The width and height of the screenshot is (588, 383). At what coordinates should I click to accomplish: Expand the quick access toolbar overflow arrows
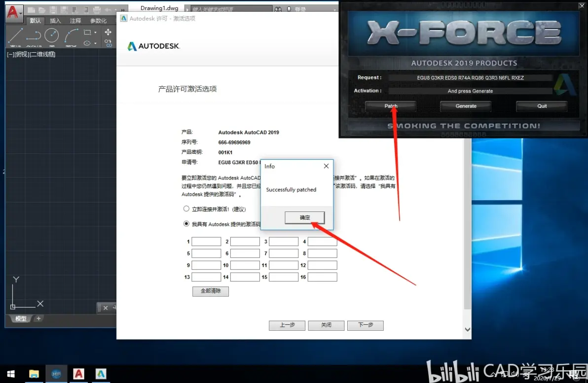coord(123,10)
